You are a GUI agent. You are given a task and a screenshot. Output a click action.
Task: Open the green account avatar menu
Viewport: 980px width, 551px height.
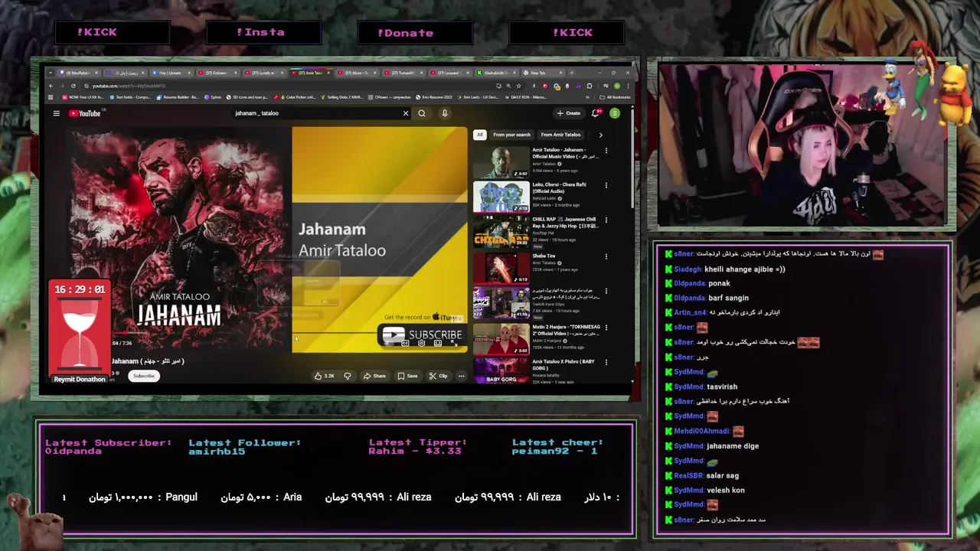point(614,113)
